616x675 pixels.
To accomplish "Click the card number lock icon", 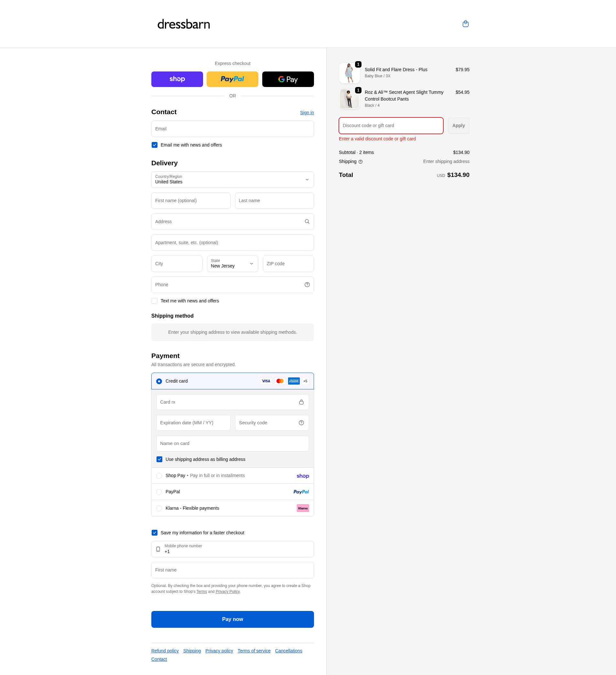I will [301, 402].
